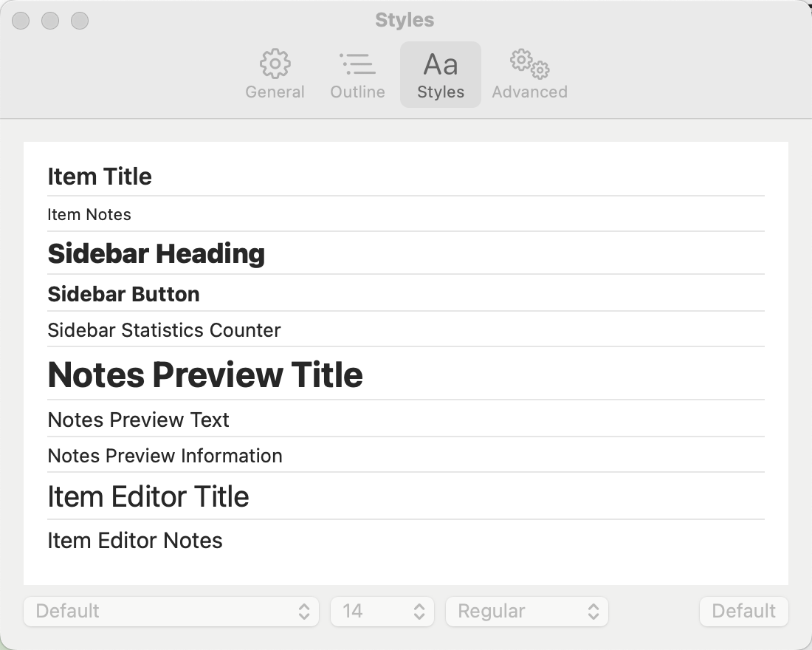Screen dimensions: 812x650
Task: Choose the Item Editor Notes style
Action: (406, 540)
